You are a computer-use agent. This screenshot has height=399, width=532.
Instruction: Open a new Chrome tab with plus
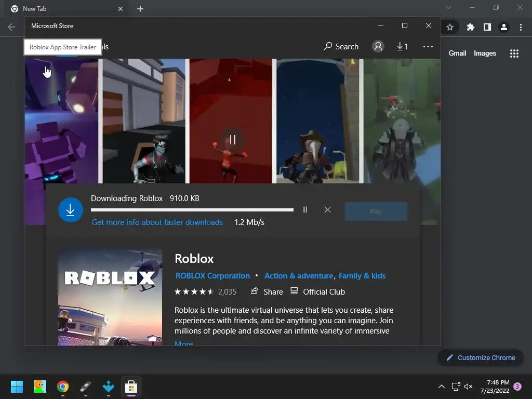(140, 9)
